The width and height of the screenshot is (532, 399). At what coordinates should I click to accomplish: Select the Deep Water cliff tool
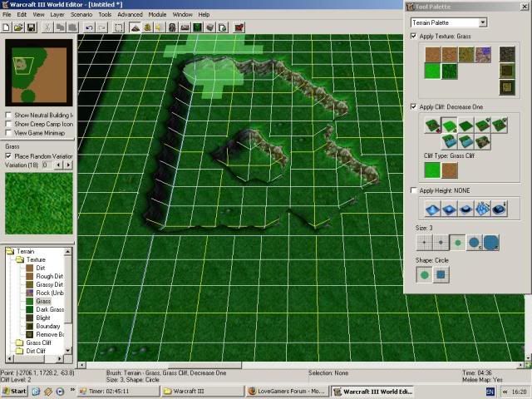(x=449, y=141)
